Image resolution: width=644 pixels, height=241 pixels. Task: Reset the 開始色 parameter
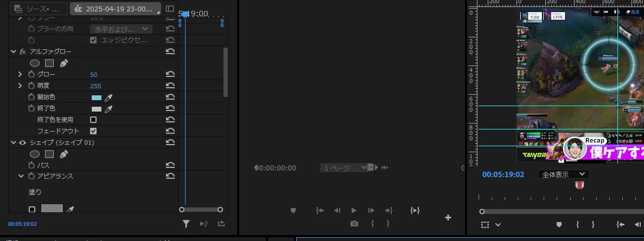[170, 97]
